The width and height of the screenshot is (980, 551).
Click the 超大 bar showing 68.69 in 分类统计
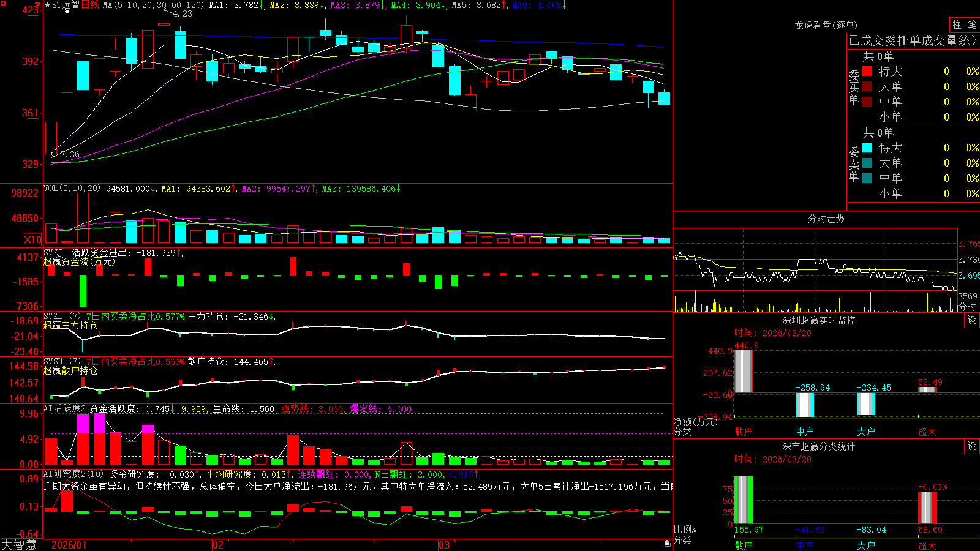(x=927, y=508)
